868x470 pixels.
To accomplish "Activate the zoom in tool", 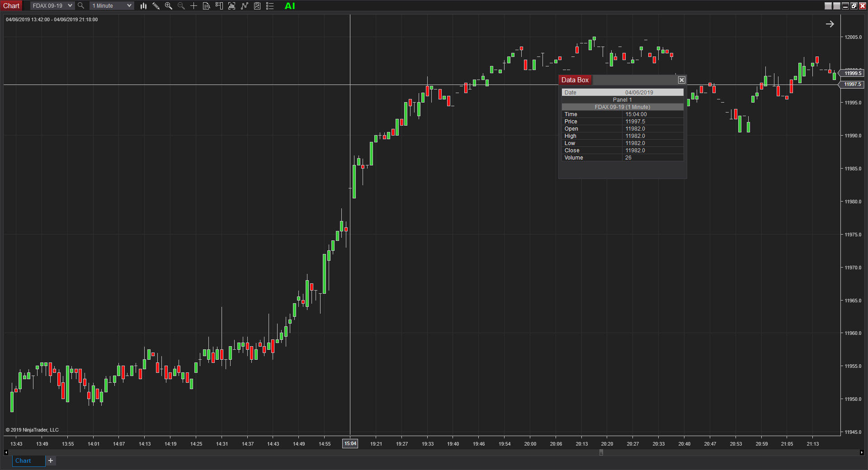I will tap(169, 6).
